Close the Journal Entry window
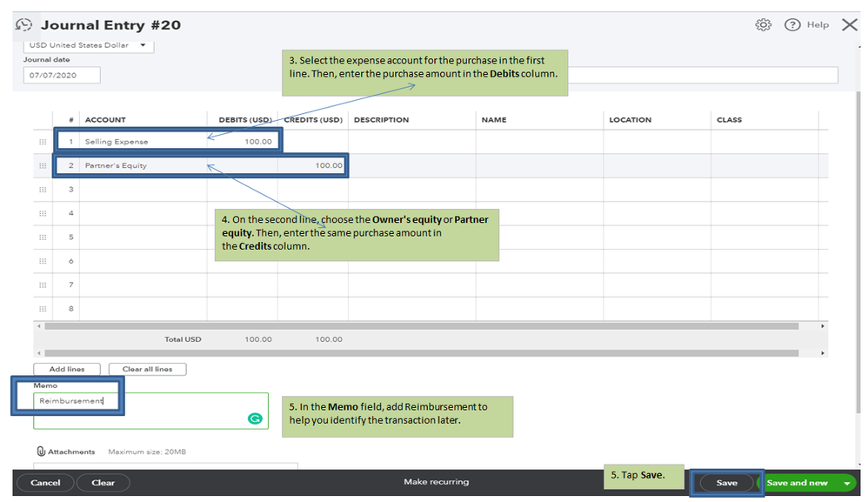This screenshot has width=868, height=502. [850, 25]
